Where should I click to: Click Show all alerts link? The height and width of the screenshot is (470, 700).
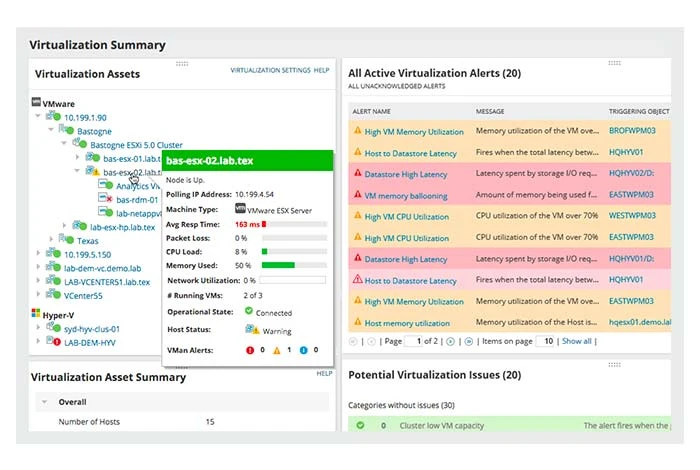[x=576, y=341]
